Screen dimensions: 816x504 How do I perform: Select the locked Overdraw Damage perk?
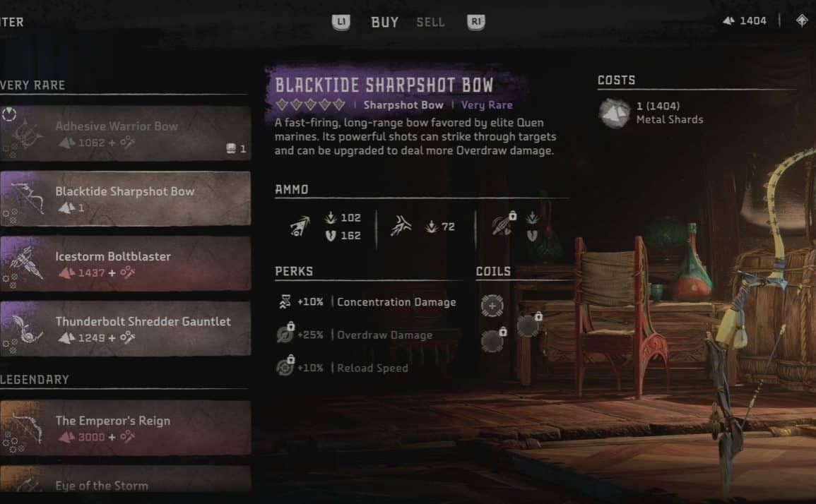tap(365, 335)
